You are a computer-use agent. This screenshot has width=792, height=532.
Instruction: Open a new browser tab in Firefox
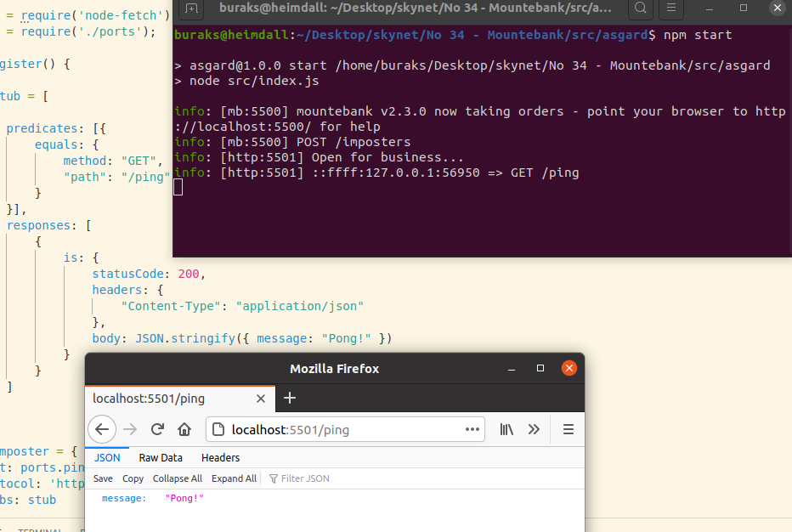click(x=290, y=398)
